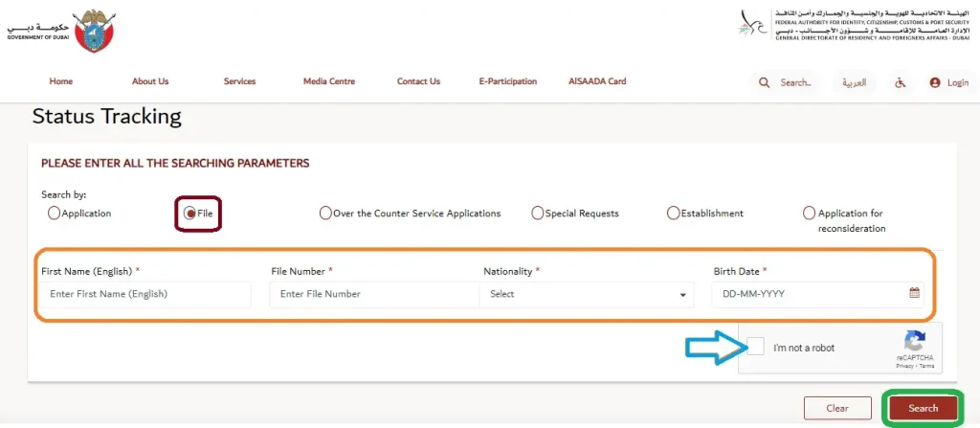980x428 pixels.
Task: Select the Special Requests radio button
Action: (537, 214)
